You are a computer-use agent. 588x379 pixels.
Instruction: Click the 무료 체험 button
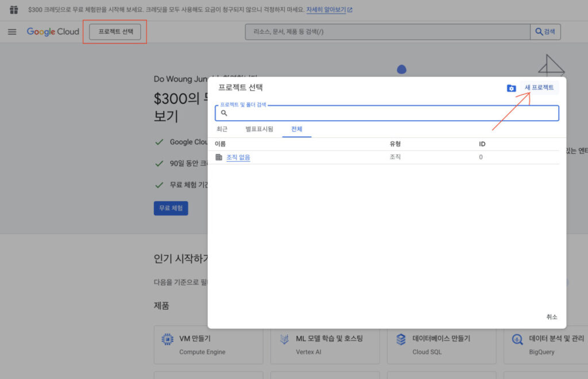[171, 208]
